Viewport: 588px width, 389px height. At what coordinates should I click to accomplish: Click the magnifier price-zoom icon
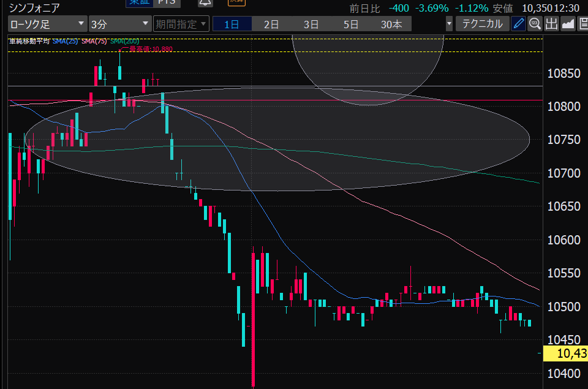coord(535,25)
